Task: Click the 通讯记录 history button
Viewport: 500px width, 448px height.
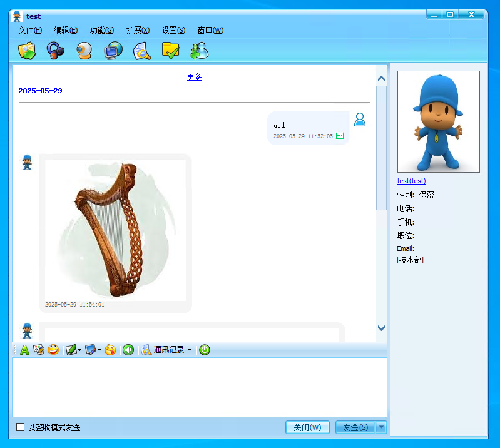Action: (169, 350)
